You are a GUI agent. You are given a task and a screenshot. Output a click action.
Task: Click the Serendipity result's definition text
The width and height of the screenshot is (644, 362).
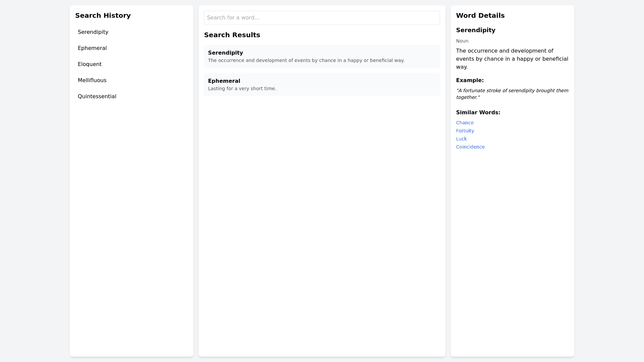306,60
